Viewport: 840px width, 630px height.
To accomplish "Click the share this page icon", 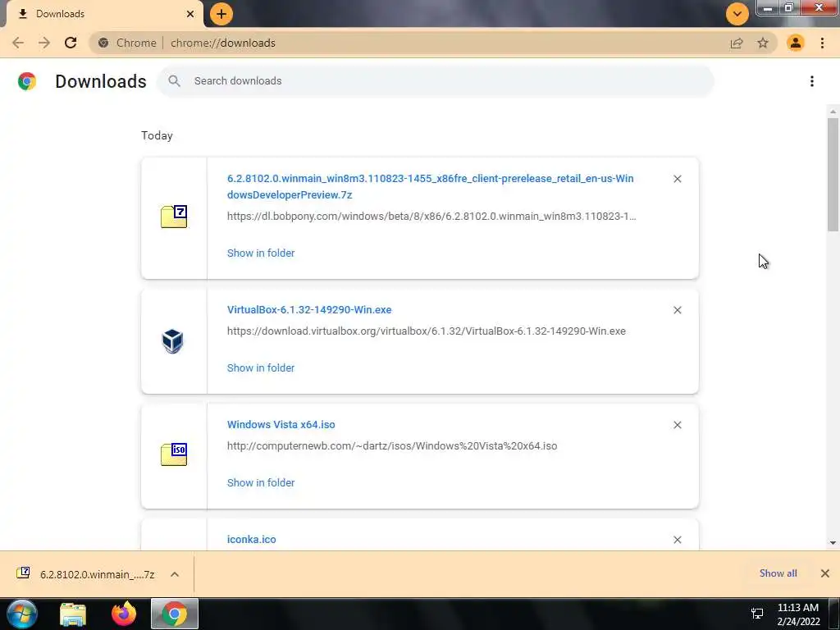I will (737, 43).
